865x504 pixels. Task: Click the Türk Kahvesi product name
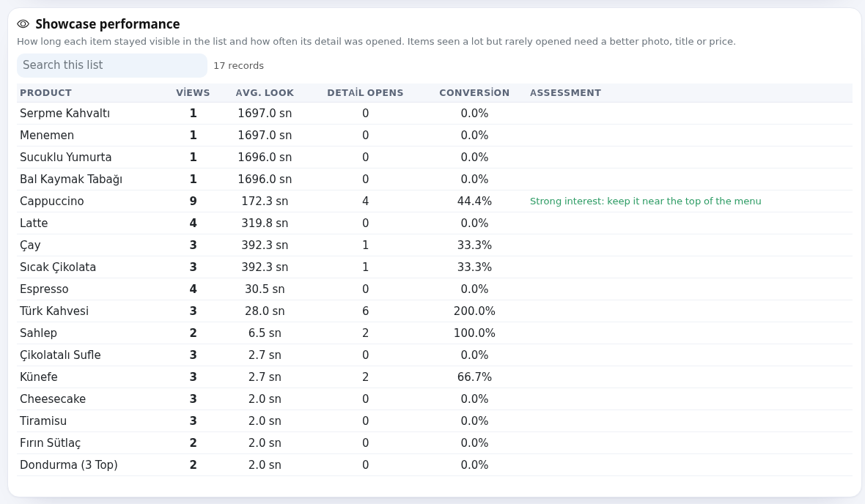tap(54, 311)
